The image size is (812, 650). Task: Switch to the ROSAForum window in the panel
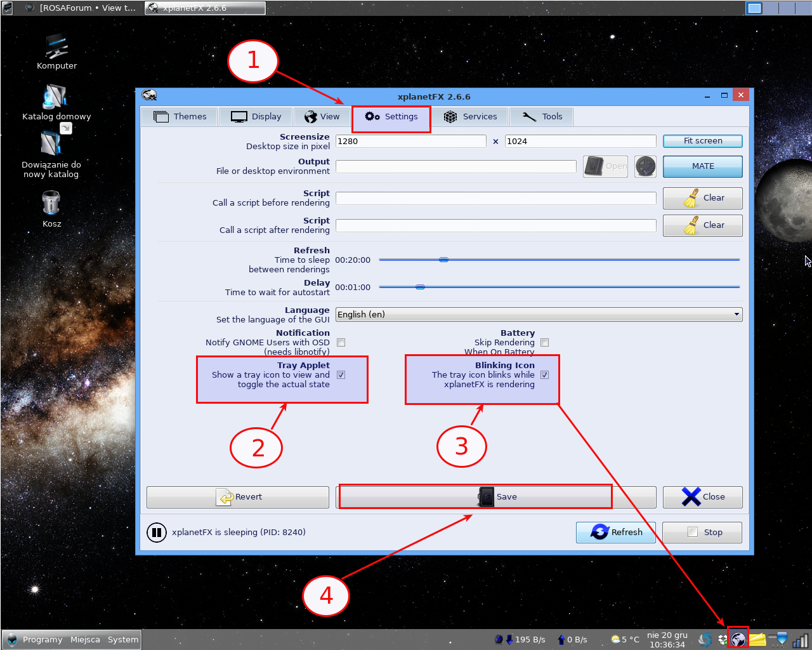[x=81, y=8]
